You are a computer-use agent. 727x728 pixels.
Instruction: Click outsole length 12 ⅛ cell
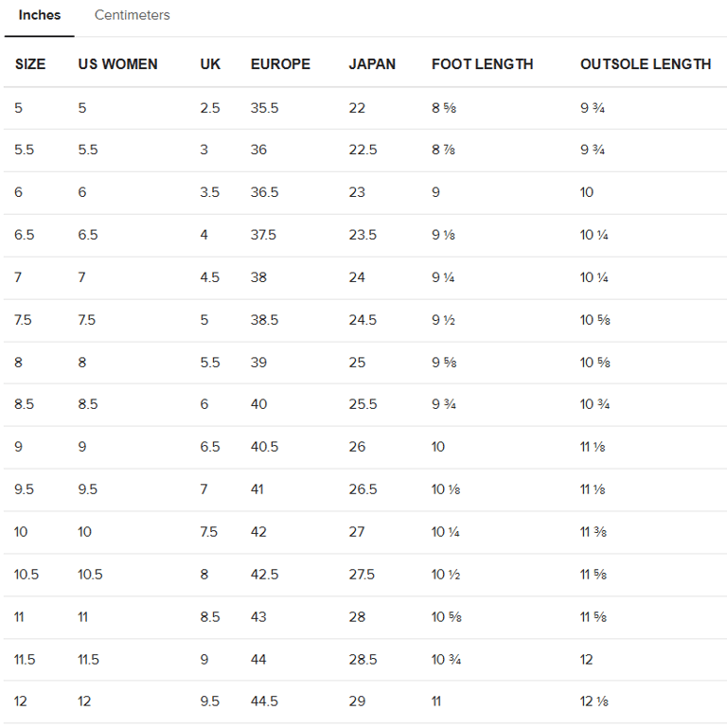click(x=594, y=701)
